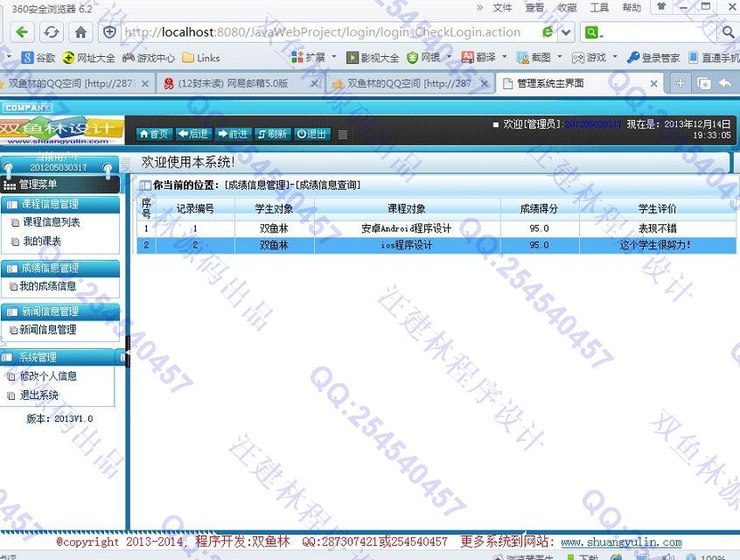The width and height of the screenshot is (740, 560).
Task: Open 登录管家 login manager
Action: coord(653,58)
